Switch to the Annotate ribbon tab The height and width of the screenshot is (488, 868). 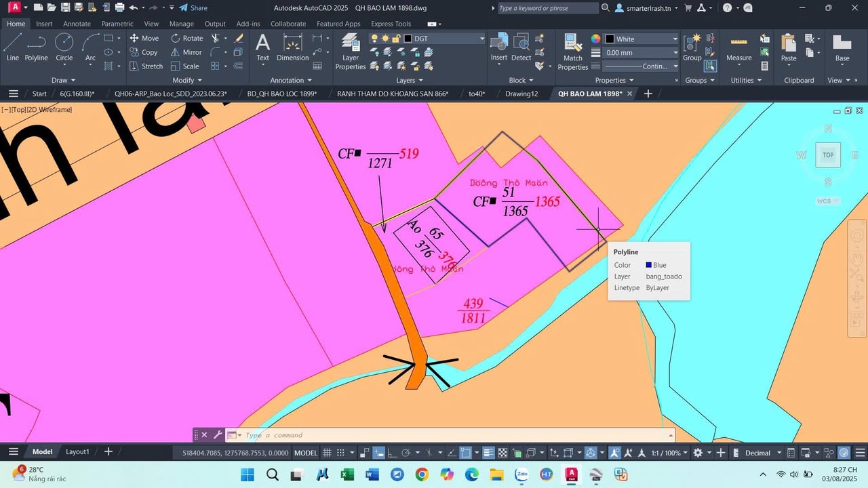click(x=77, y=23)
